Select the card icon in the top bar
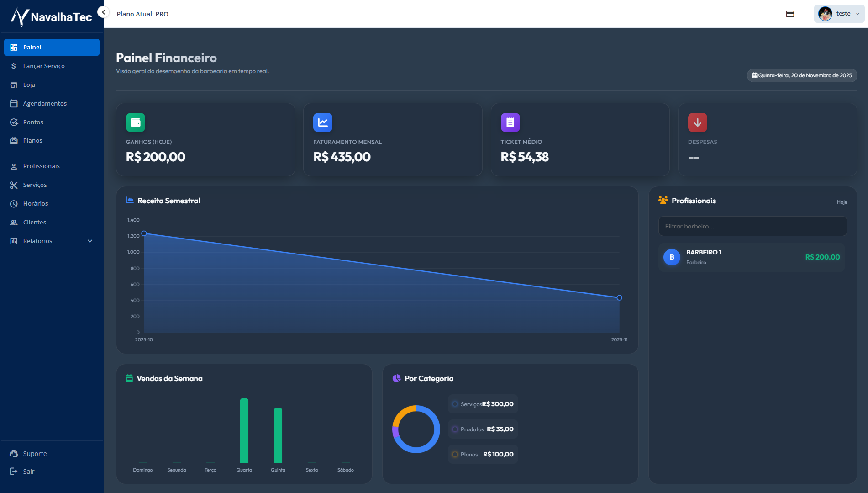868x493 pixels. tap(790, 14)
